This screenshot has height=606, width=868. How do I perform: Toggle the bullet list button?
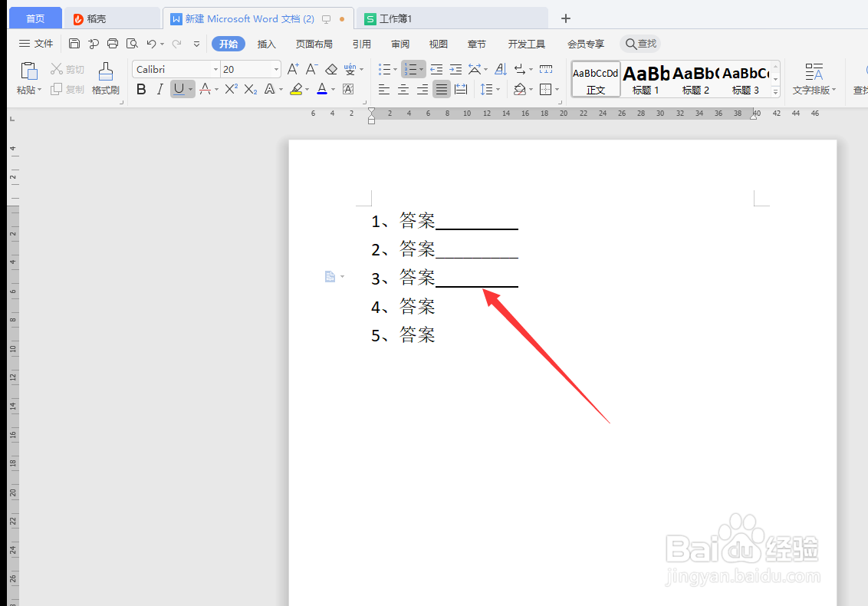(384, 69)
